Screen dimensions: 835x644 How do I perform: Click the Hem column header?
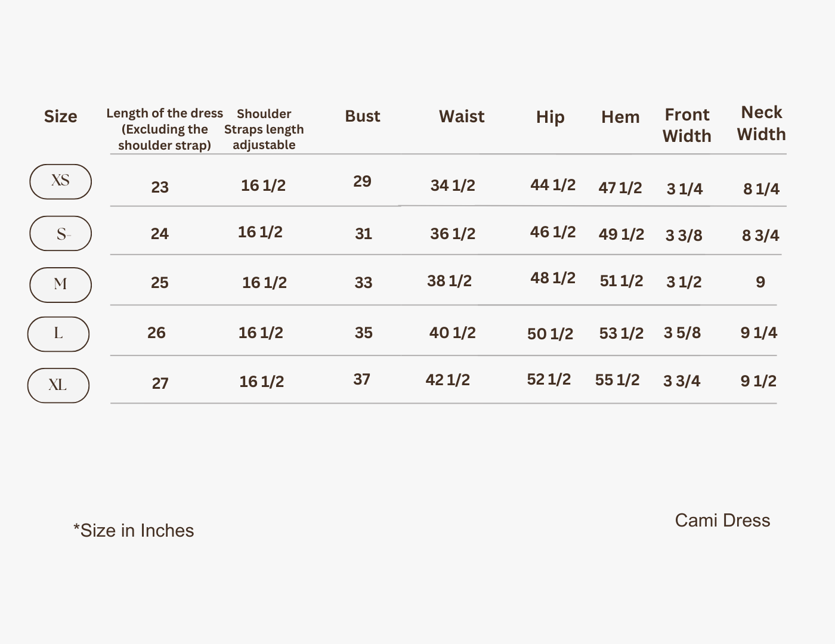[x=620, y=117]
